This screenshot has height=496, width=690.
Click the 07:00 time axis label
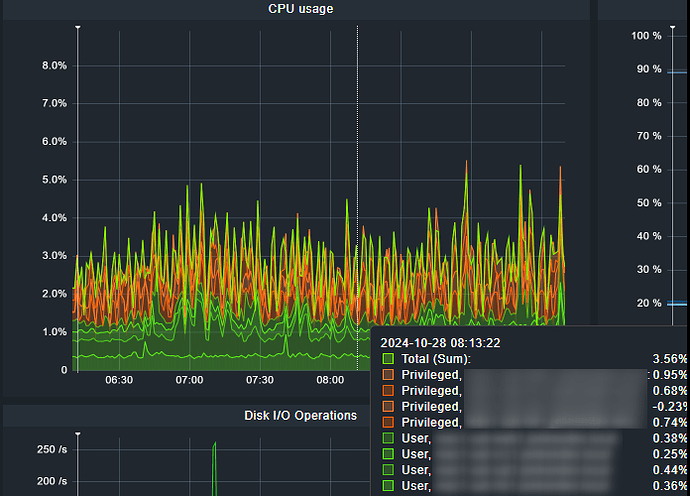(189, 380)
